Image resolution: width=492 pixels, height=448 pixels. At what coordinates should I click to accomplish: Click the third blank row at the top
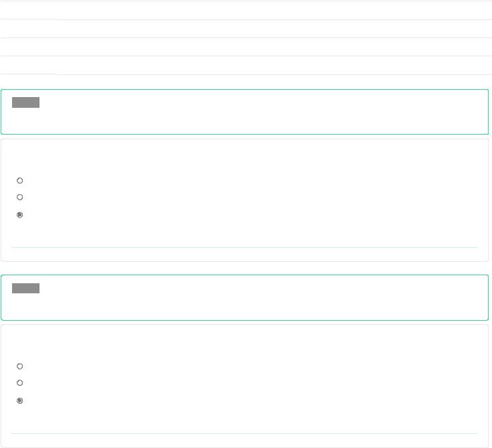[x=246, y=47]
